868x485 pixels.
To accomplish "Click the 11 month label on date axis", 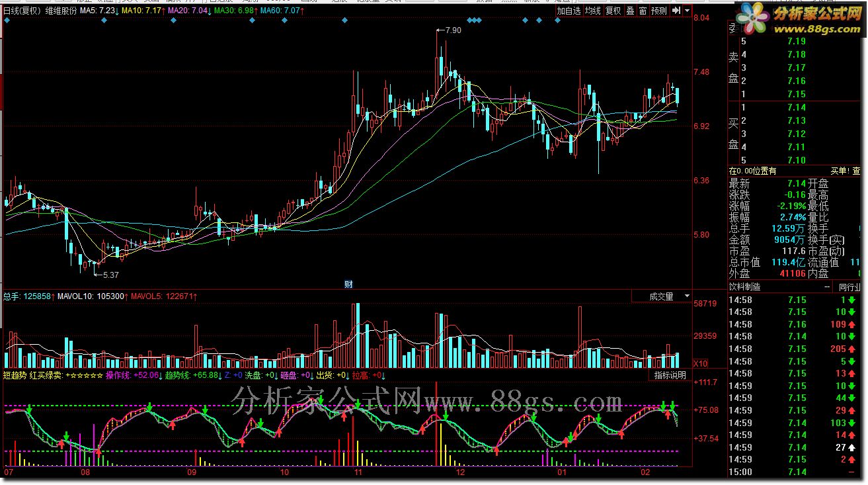I will [358, 472].
